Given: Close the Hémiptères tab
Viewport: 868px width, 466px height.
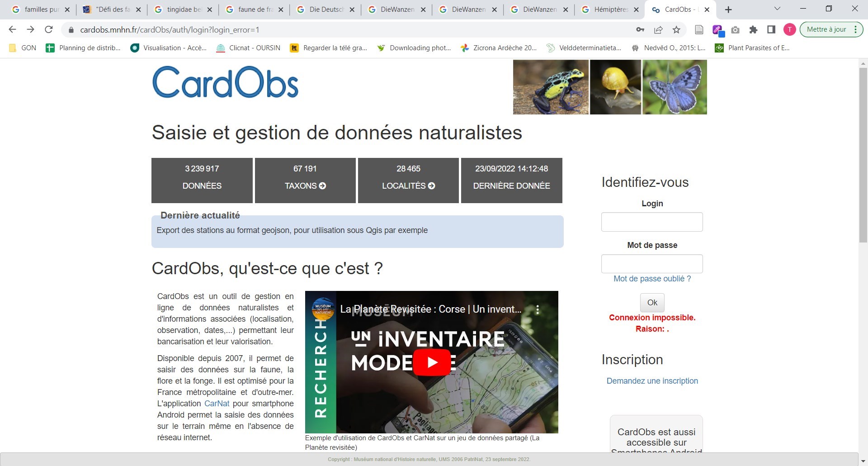Looking at the screenshot, I should [637, 10].
